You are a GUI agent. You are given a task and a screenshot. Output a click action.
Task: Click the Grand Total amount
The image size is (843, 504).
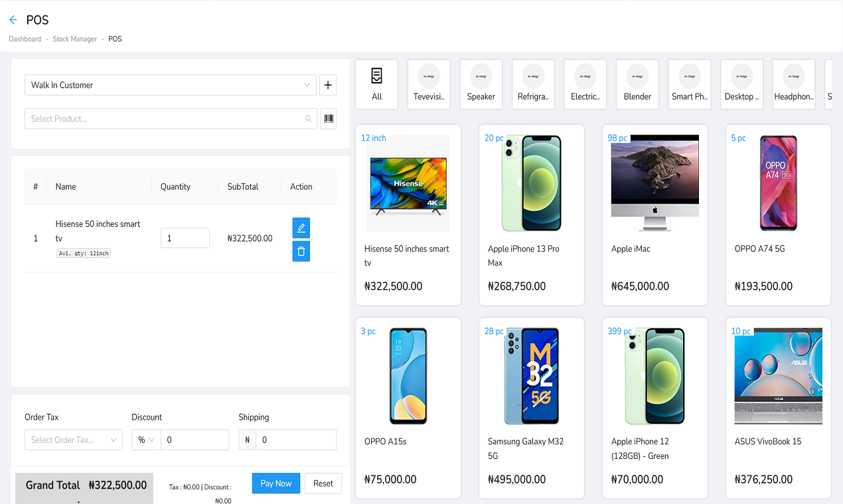[117, 485]
